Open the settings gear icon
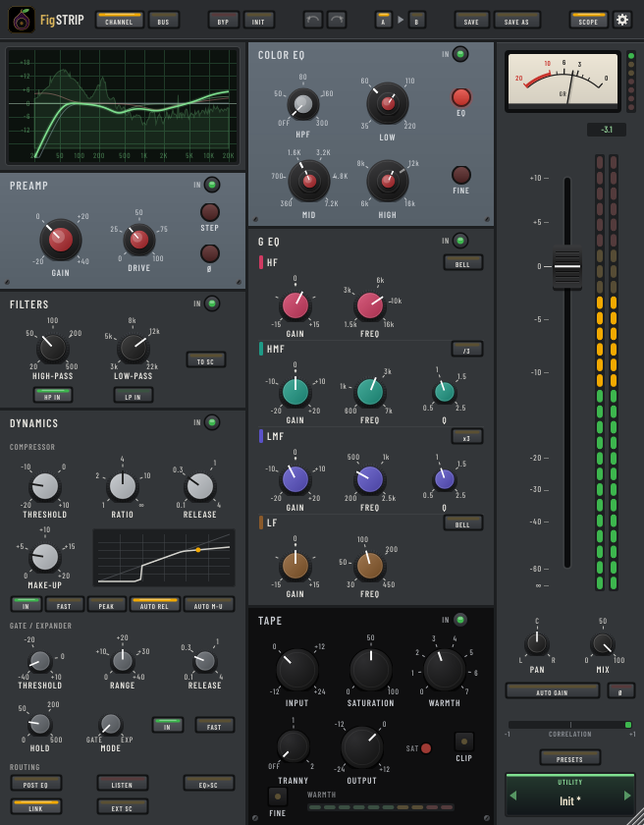 pos(622,20)
